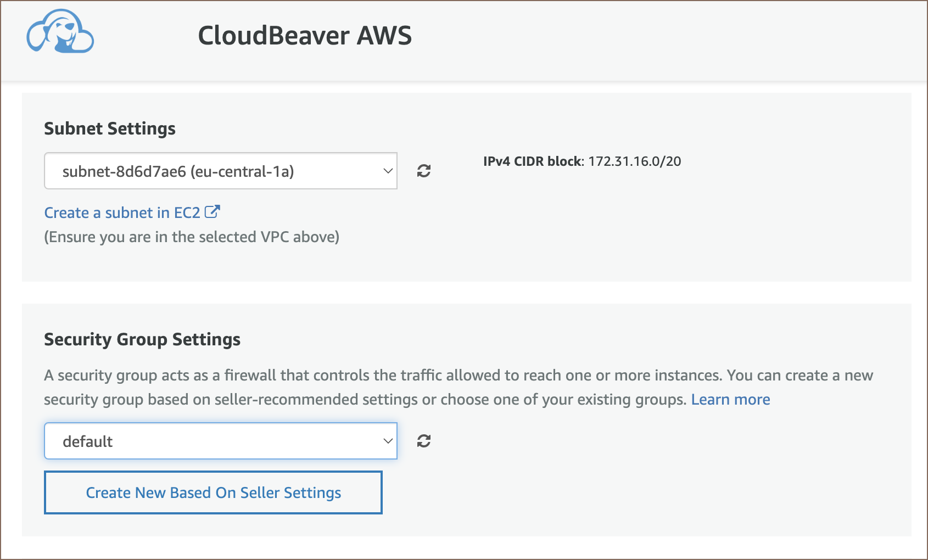Expand subnet selector using its chevron arrow
928x560 pixels.
click(x=388, y=171)
